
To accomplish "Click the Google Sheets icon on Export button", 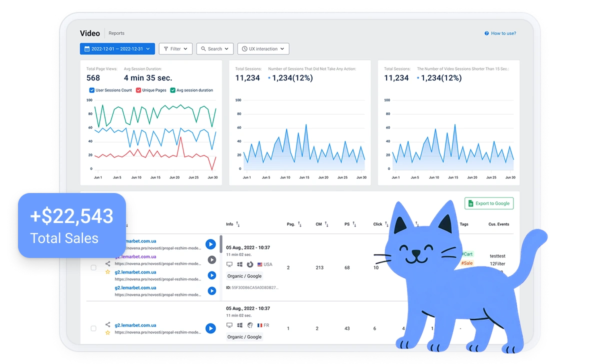I will [469, 203].
